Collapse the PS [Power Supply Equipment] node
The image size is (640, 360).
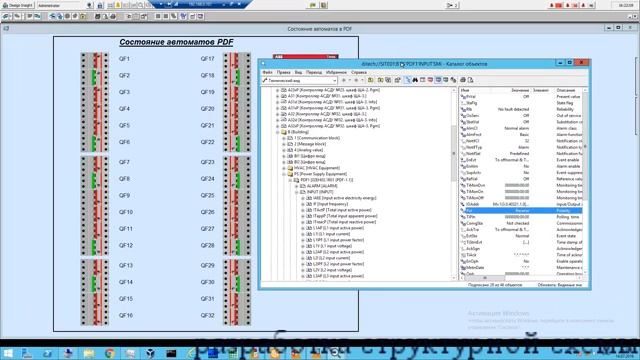(284, 174)
